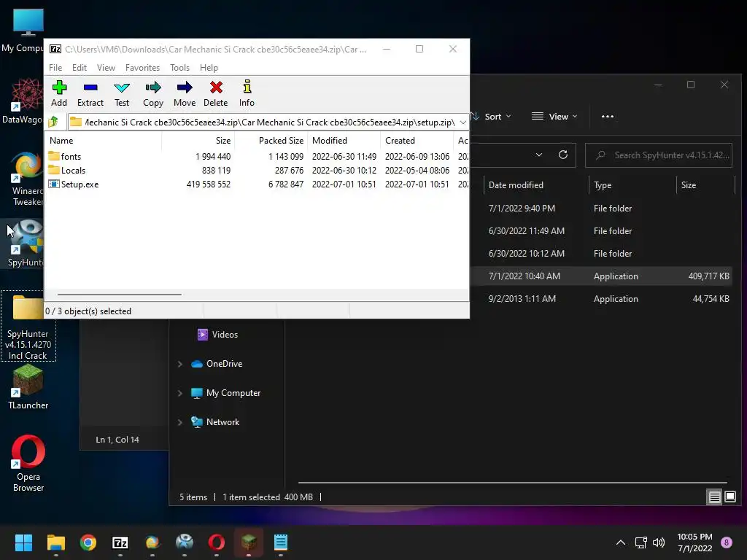Expand the 7-Zip address path dropdown
The image size is (747, 560).
(x=462, y=122)
